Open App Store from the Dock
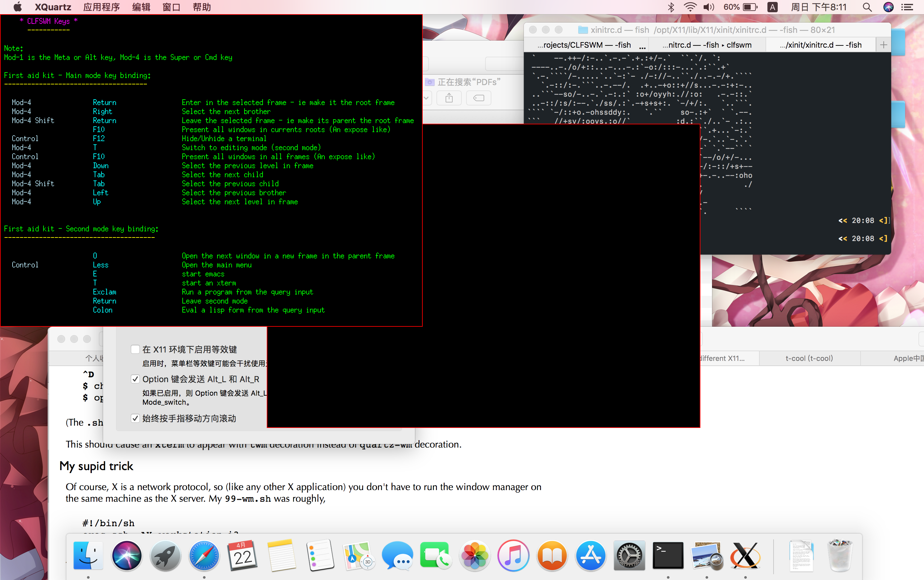924x580 pixels. [x=590, y=555]
